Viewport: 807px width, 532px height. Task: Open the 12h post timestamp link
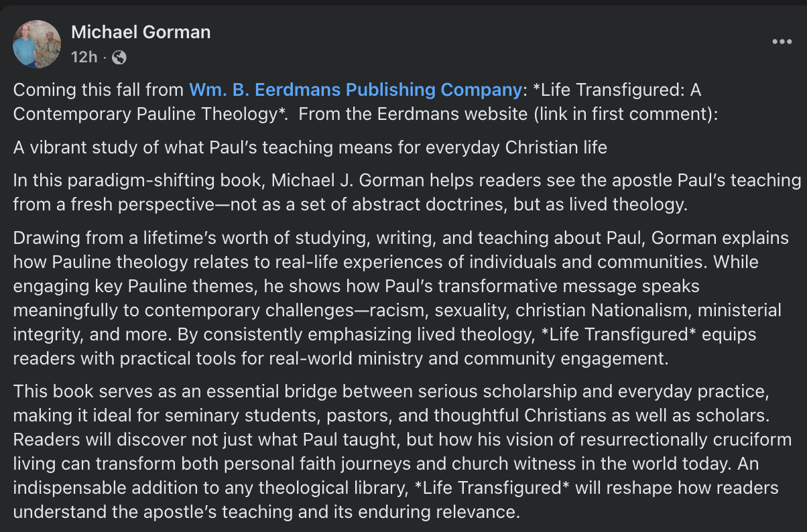pos(84,58)
